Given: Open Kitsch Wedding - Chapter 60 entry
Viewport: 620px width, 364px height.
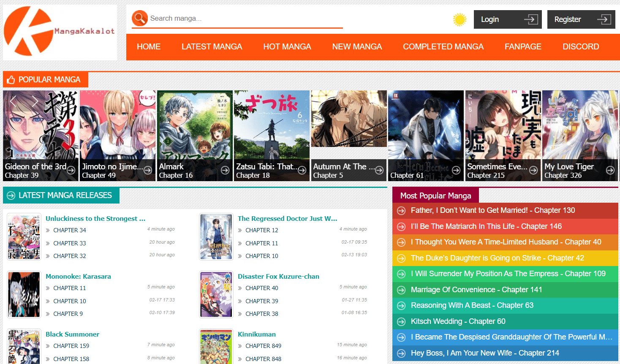Looking at the screenshot, I should [x=505, y=322].
